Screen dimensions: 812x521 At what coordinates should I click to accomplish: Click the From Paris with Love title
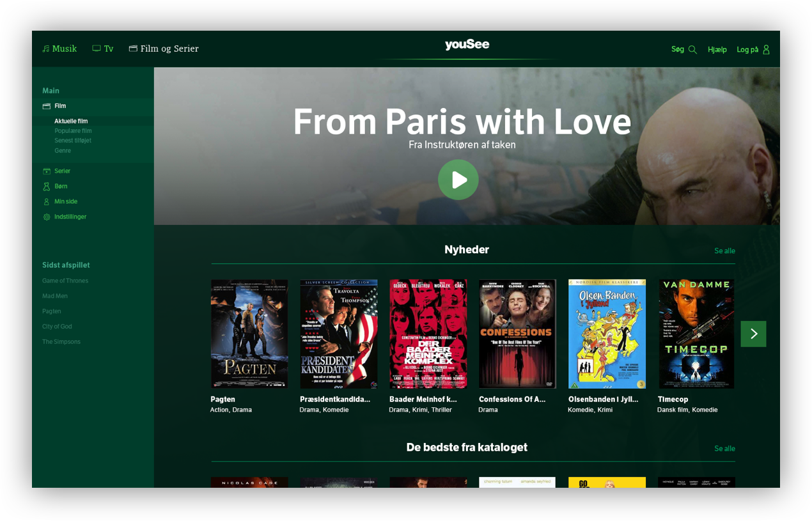(462, 121)
